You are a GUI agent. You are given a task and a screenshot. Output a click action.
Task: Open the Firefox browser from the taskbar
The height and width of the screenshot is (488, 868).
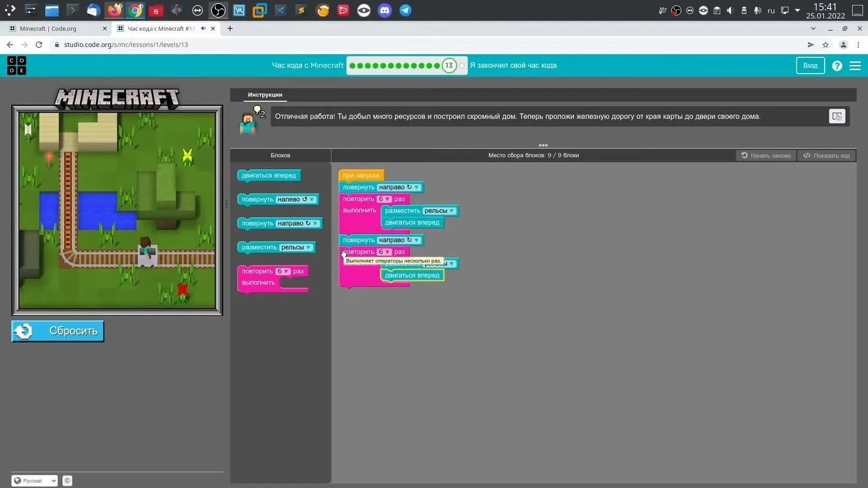[114, 10]
